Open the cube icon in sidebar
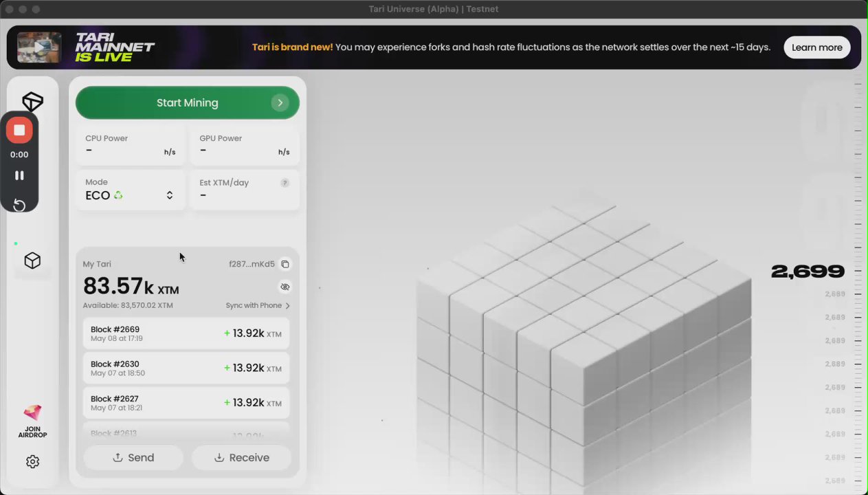 point(32,261)
